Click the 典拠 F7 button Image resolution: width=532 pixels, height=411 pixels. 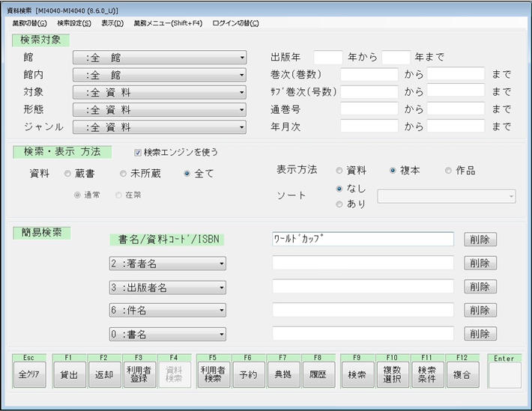pyautogui.click(x=284, y=375)
